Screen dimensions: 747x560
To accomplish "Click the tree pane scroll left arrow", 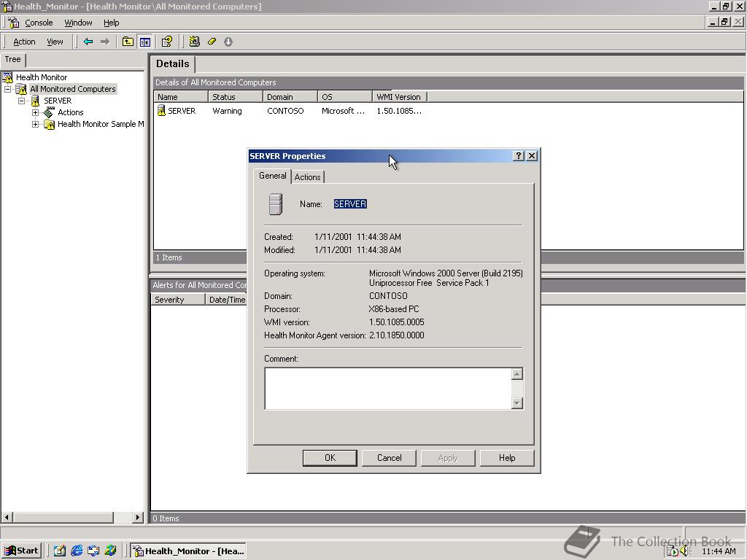I will click(7, 517).
